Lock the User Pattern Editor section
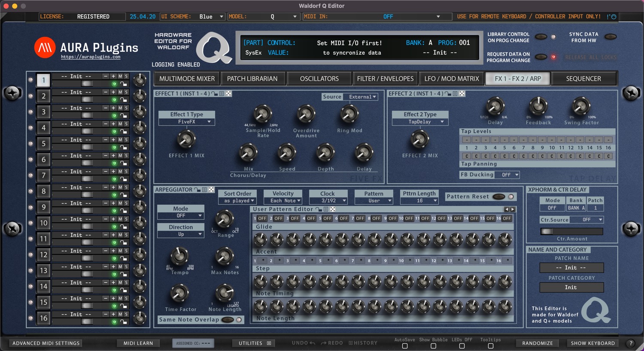Image resolution: width=644 pixels, height=351 pixels. point(319,209)
